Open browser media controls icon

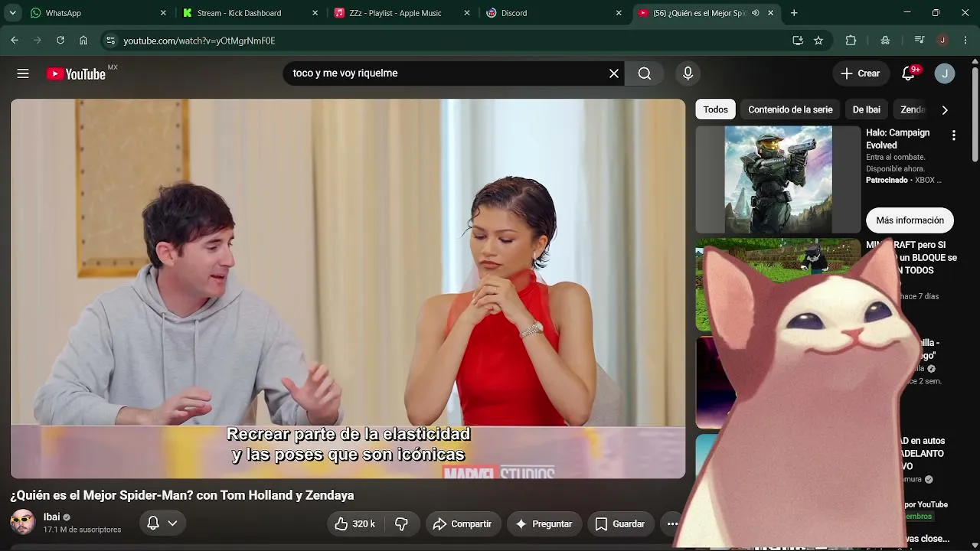(x=920, y=41)
